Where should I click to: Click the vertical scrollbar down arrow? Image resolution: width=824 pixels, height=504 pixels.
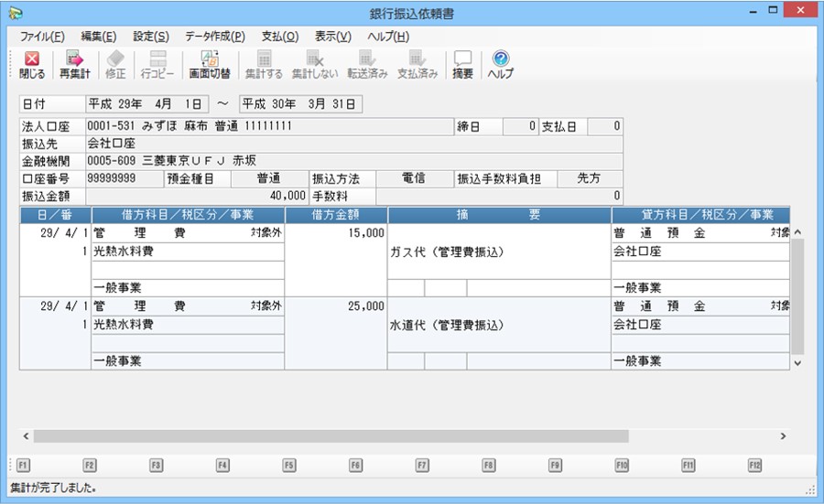click(797, 363)
